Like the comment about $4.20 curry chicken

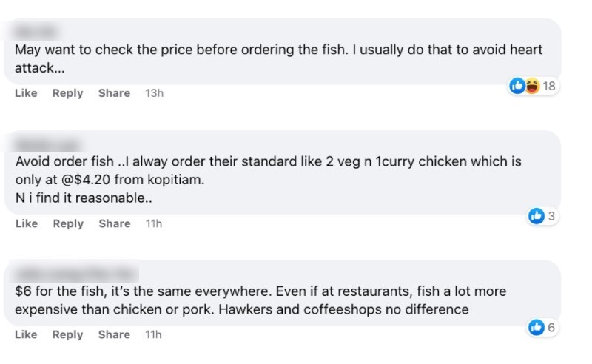coord(26,223)
